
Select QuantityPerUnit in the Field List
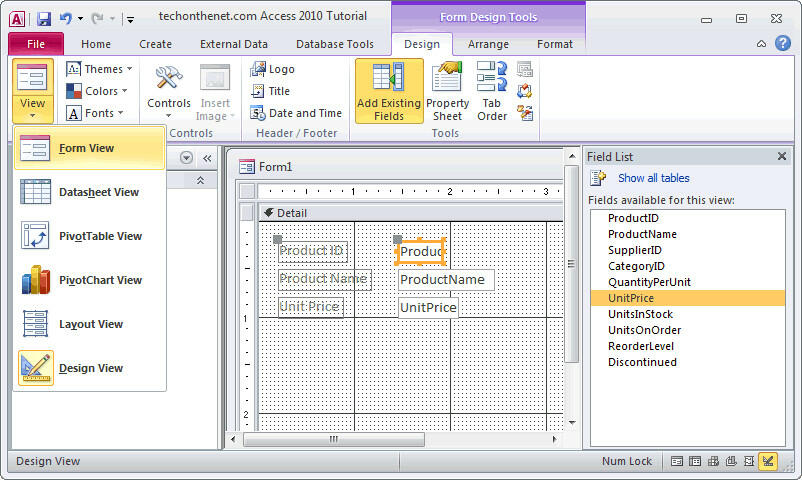(687, 282)
